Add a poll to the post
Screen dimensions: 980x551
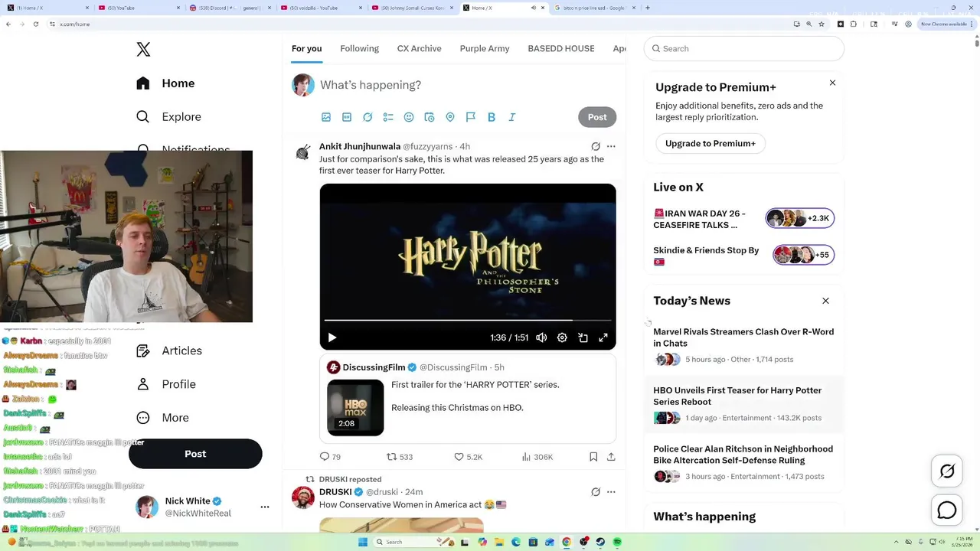pyautogui.click(x=388, y=117)
